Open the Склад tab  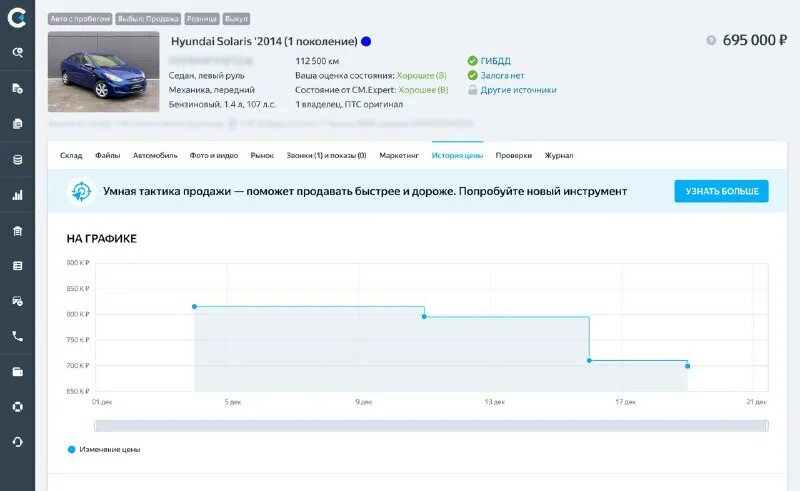[71, 155]
